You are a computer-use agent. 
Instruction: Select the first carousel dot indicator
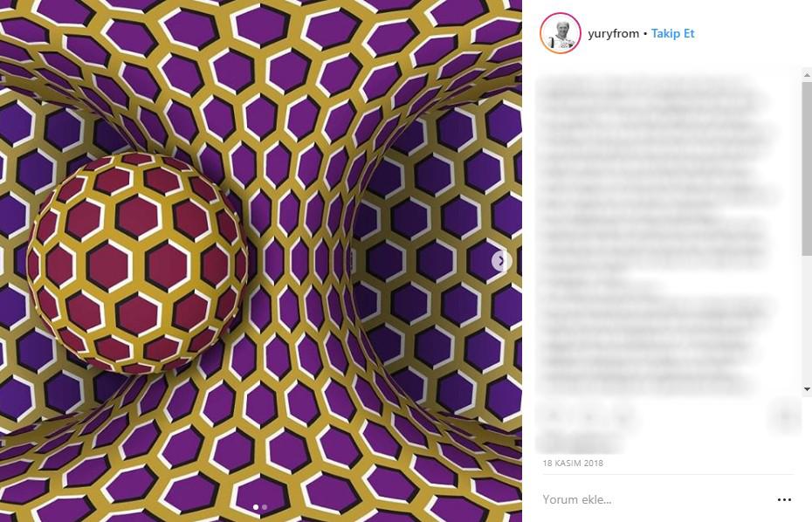(x=256, y=507)
